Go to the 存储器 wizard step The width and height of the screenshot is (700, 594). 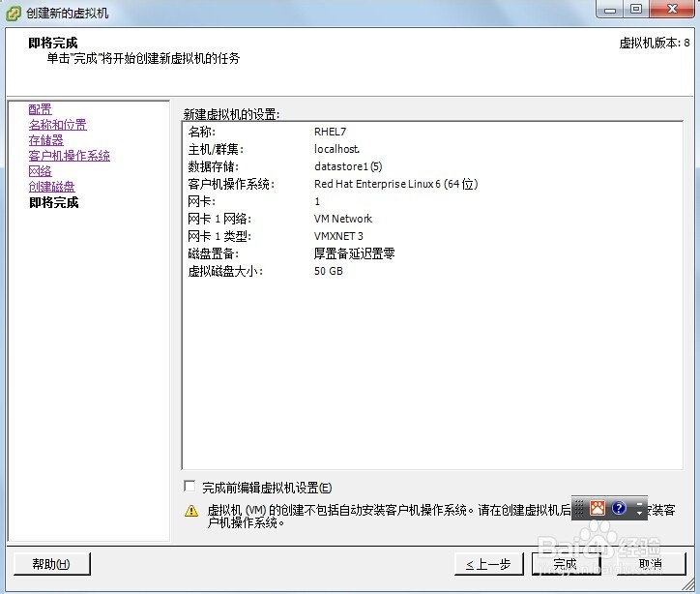click(46, 140)
